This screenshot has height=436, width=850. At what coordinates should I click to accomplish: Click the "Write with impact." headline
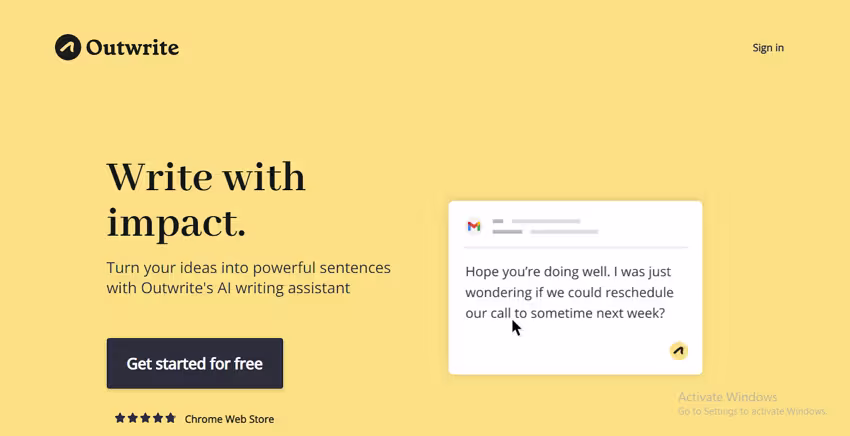pos(206,198)
